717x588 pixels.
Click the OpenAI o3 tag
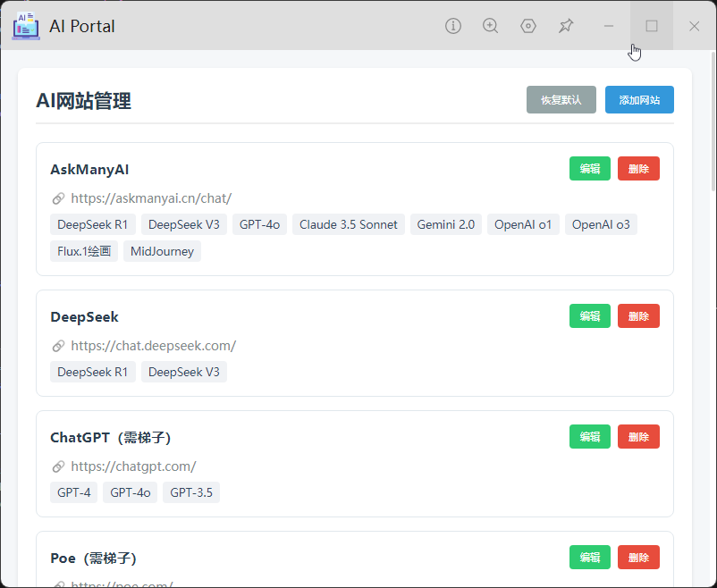pyautogui.click(x=601, y=224)
